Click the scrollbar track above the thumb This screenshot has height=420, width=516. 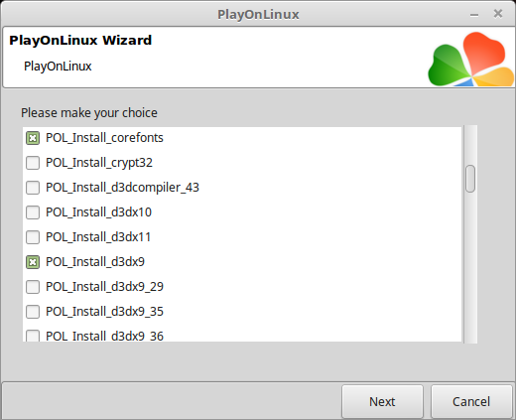pyautogui.click(x=470, y=145)
